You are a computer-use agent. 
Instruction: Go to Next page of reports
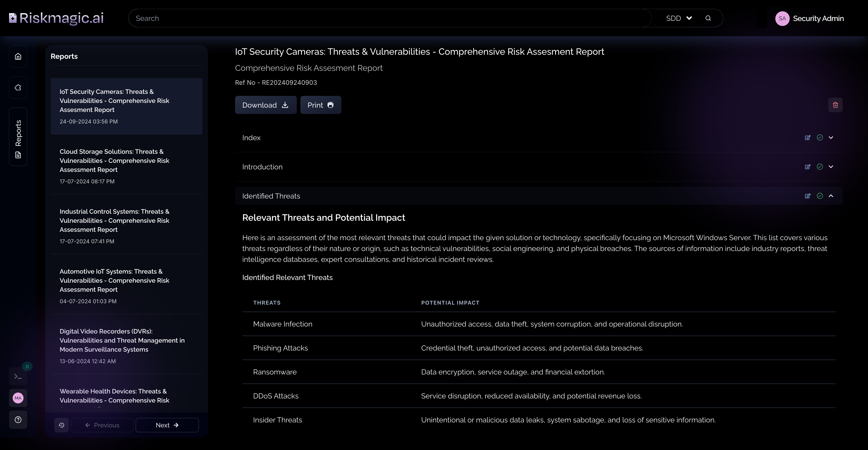pos(167,425)
